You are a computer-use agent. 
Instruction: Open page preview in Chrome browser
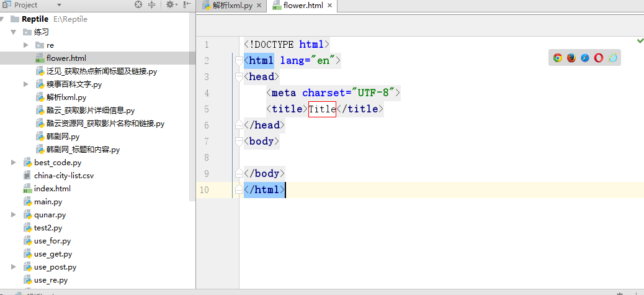[558, 58]
